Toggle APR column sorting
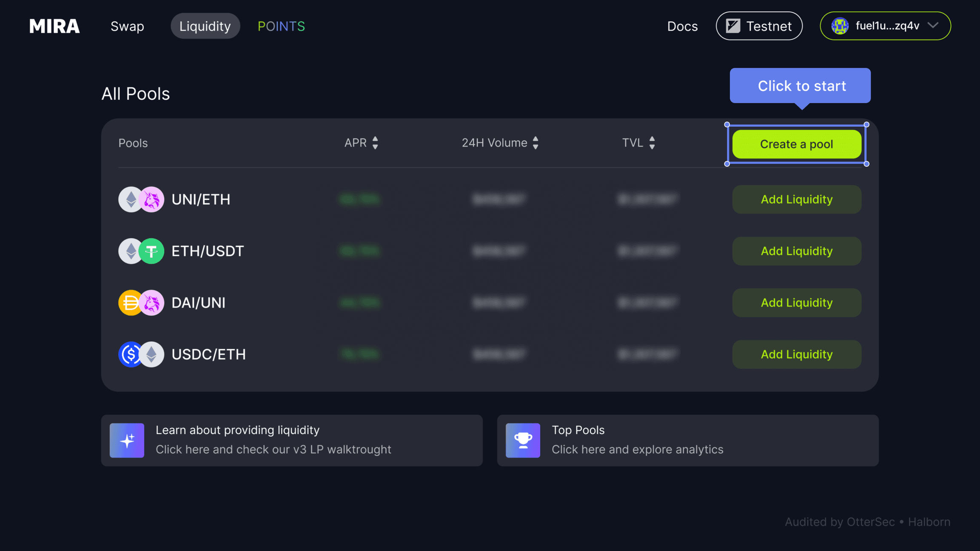 click(375, 143)
